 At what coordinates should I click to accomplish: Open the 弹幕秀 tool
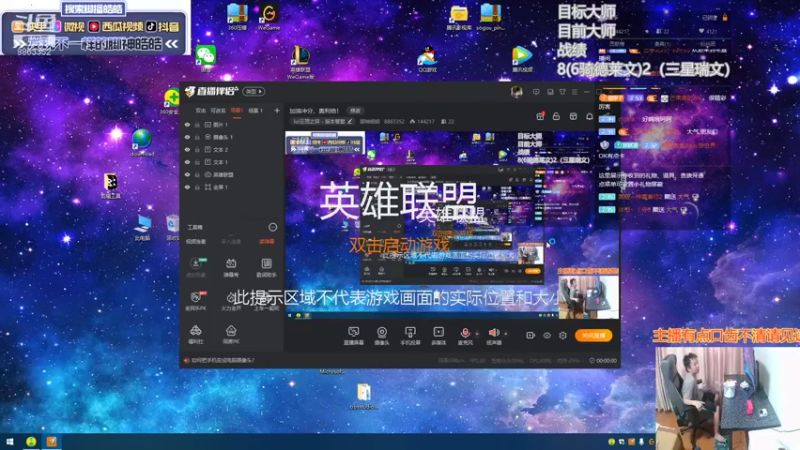click(x=231, y=267)
